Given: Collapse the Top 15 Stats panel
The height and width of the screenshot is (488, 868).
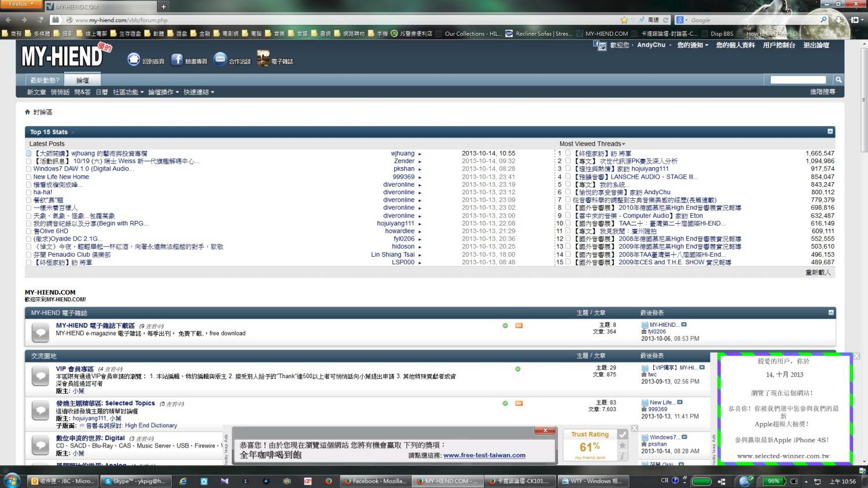Looking at the screenshot, I should (x=830, y=132).
